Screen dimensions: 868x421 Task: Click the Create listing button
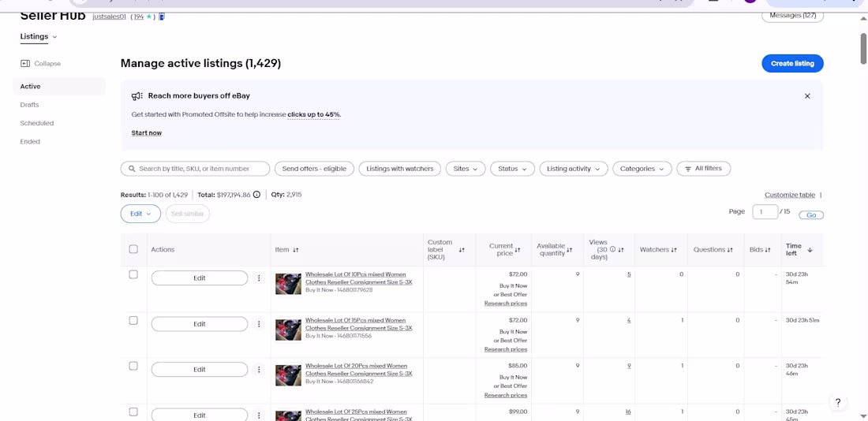pyautogui.click(x=792, y=64)
